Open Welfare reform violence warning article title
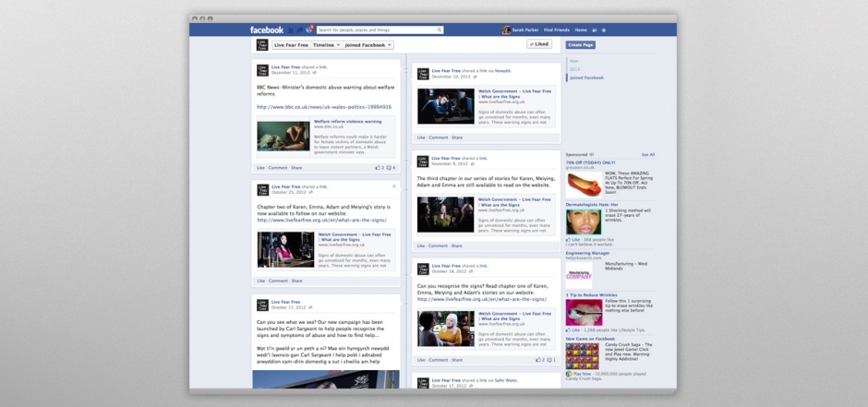Image resolution: width=868 pixels, height=407 pixels. [347, 121]
